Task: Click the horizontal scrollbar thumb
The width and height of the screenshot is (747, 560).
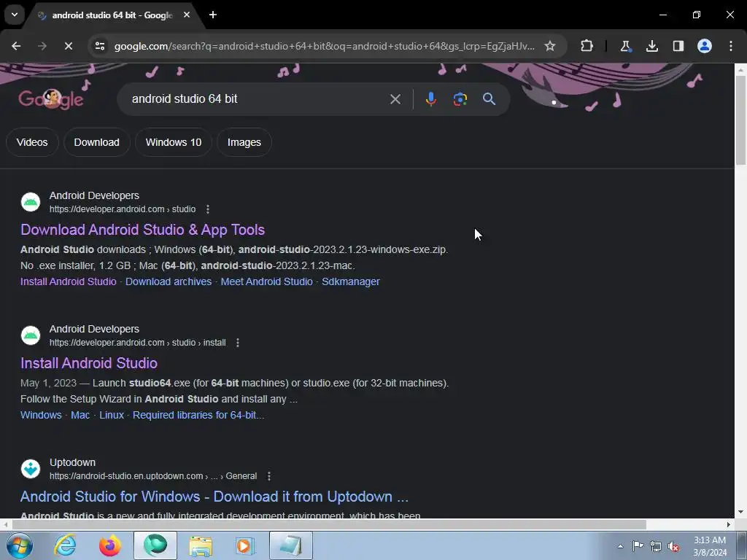Action: [x=329, y=525]
